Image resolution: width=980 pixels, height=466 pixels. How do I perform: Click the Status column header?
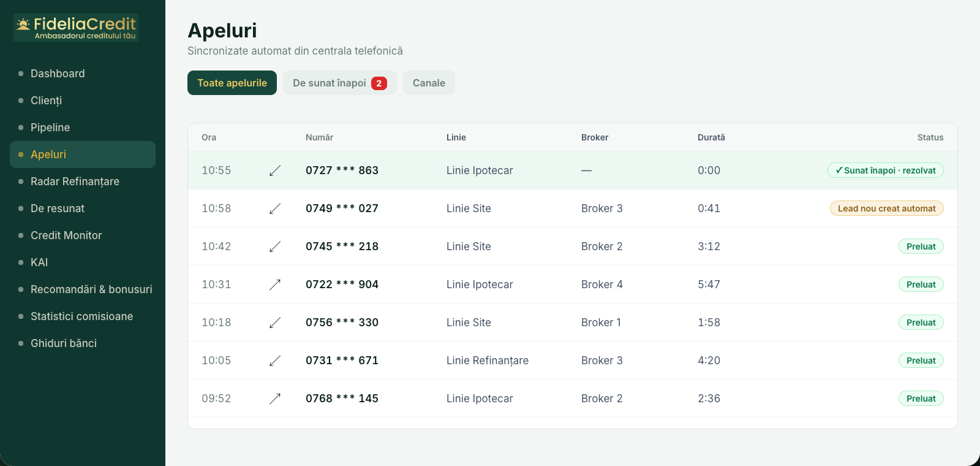[930, 137]
